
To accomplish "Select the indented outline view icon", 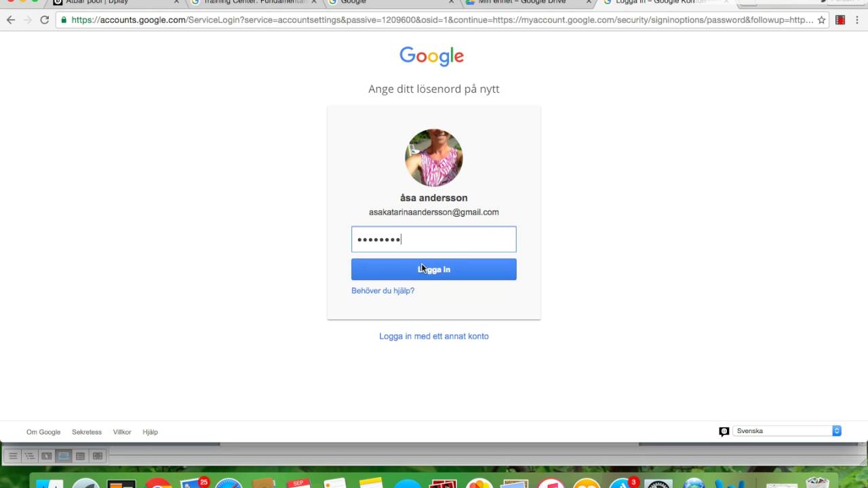I will coord(29,456).
